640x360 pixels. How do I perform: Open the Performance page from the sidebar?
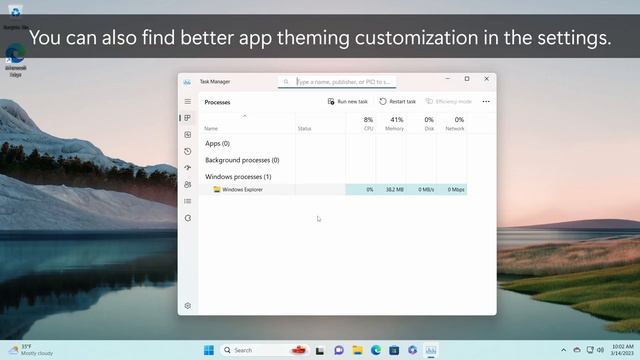(x=188, y=135)
